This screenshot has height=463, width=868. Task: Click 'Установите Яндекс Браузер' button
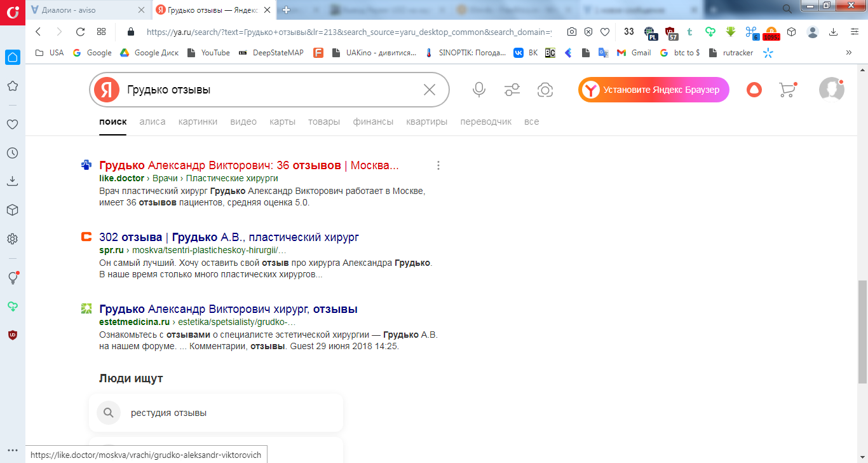654,90
